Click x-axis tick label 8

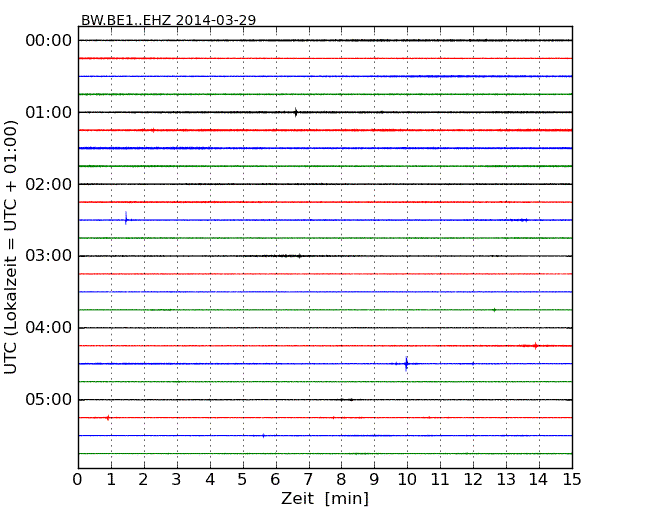341,480
